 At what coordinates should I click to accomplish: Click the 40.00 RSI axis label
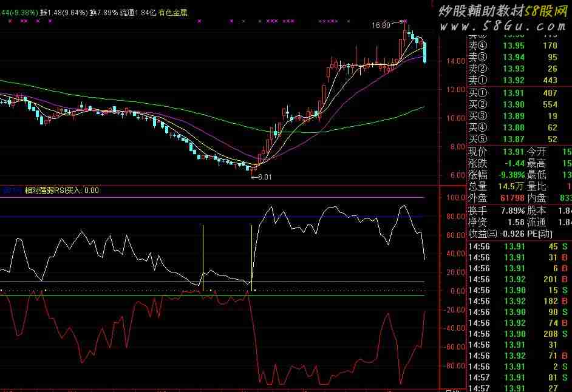click(455, 254)
